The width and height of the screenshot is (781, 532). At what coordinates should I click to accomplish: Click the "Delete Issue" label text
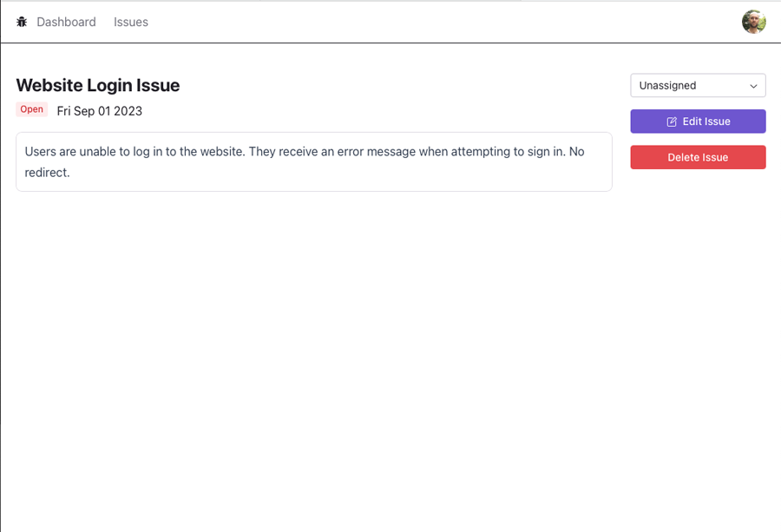tap(698, 157)
